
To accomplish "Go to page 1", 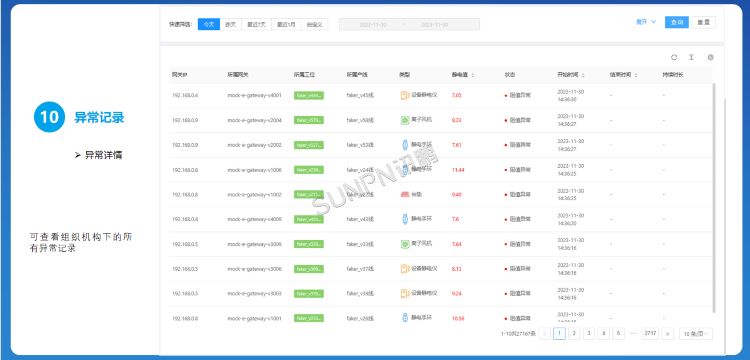I will (559, 334).
